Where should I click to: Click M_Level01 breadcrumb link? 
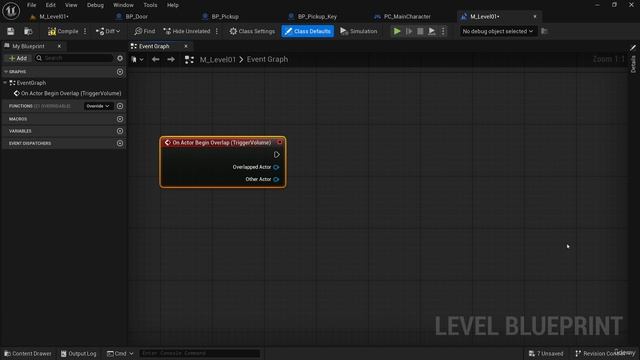[x=218, y=60]
